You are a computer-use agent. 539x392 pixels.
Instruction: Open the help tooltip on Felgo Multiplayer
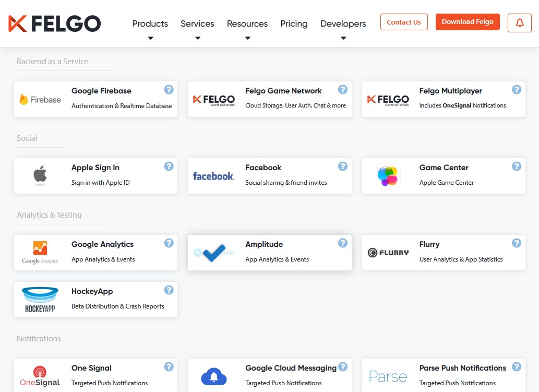pyautogui.click(x=517, y=89)
